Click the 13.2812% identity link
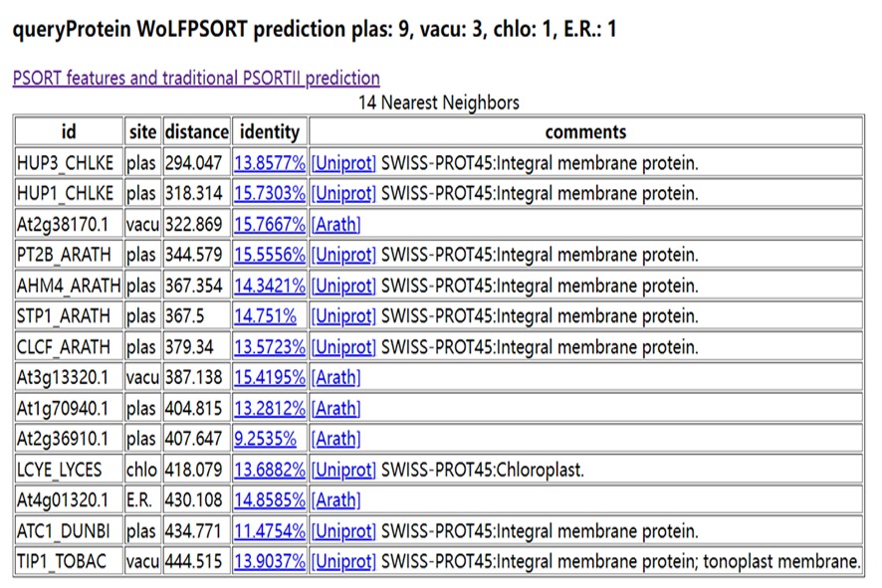 [x=269, y=409]
